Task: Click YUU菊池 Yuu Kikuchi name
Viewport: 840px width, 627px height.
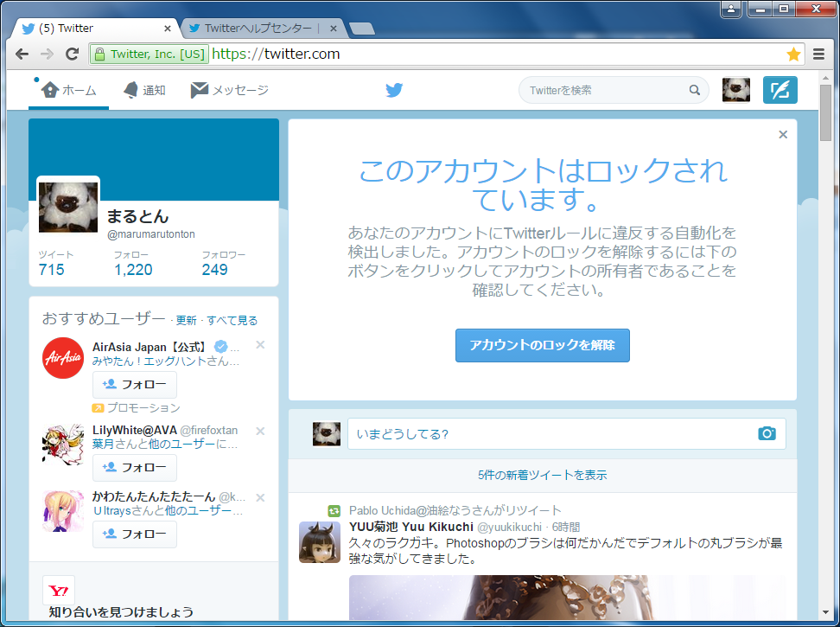Action: [x=410, y=528]
